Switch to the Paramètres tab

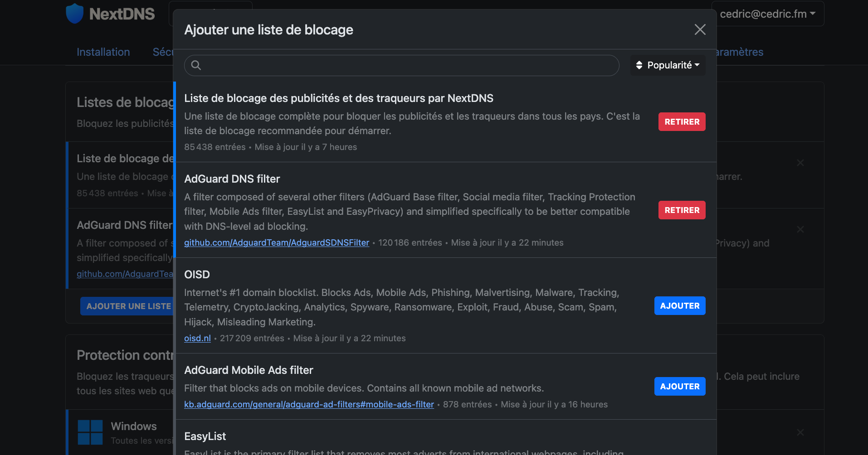coord(740,52)
